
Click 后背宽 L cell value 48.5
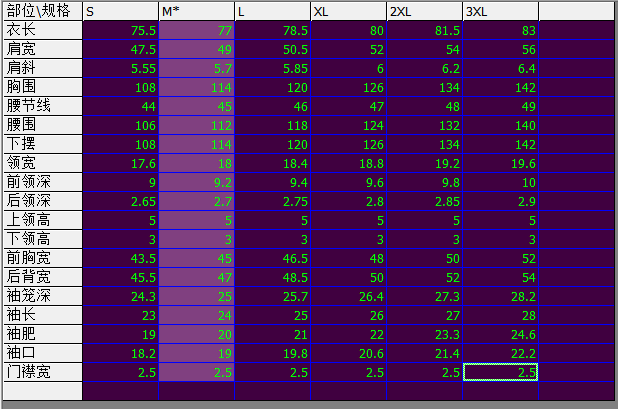pyautogui.click(x=273, y=277)
